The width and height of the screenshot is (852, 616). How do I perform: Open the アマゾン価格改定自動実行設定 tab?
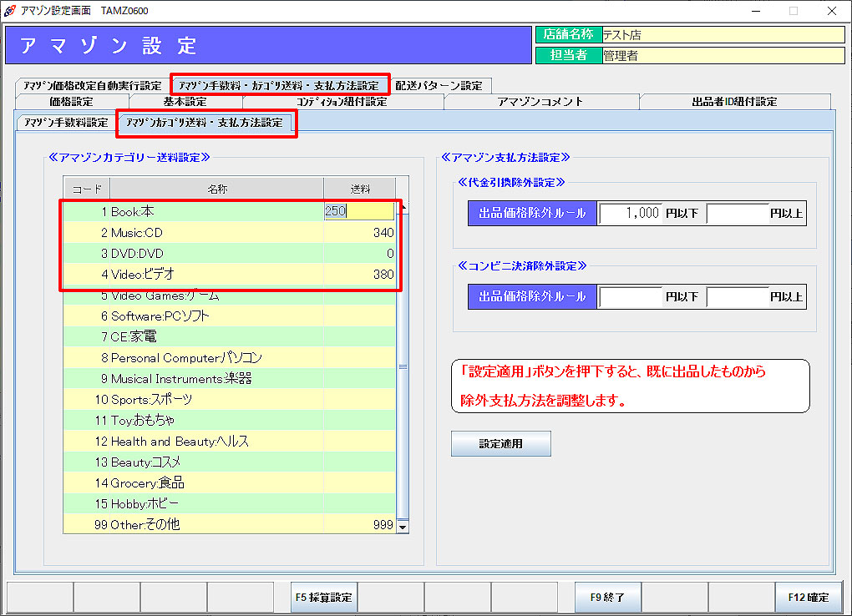pyautogui.click(x=92, y=85)
